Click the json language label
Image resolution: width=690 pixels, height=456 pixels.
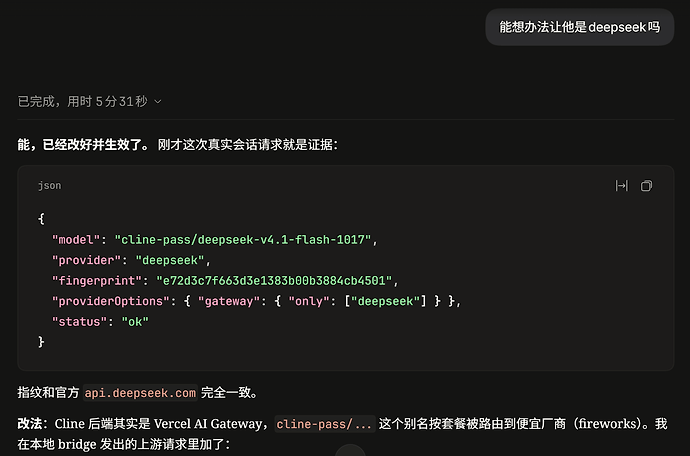(x=50, y=186)
